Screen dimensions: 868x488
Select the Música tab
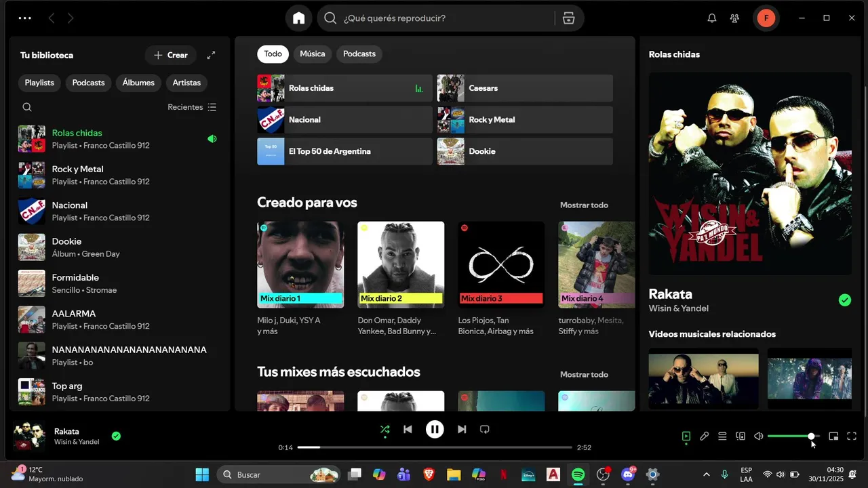pos(313,54)
